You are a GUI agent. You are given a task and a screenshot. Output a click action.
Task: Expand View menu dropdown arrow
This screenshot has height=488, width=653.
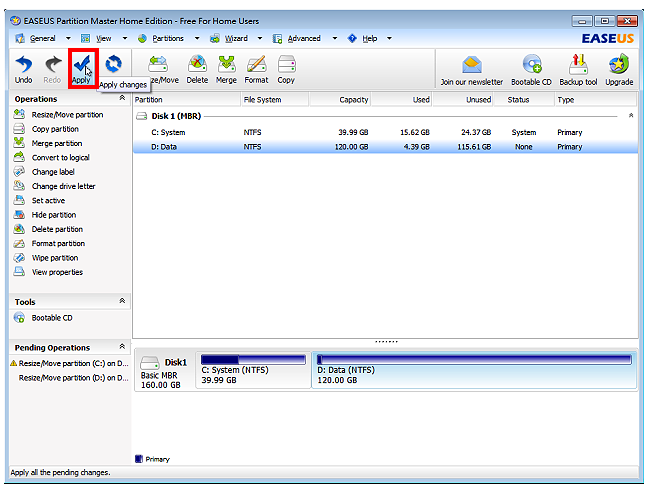tap(125, 38)
